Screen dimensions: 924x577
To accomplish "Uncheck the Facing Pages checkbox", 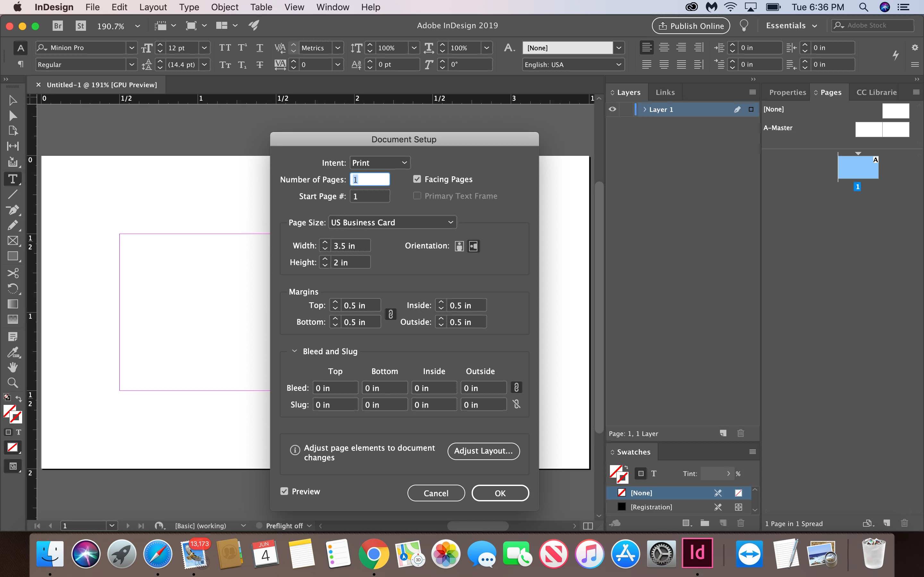I will (417, 179).
